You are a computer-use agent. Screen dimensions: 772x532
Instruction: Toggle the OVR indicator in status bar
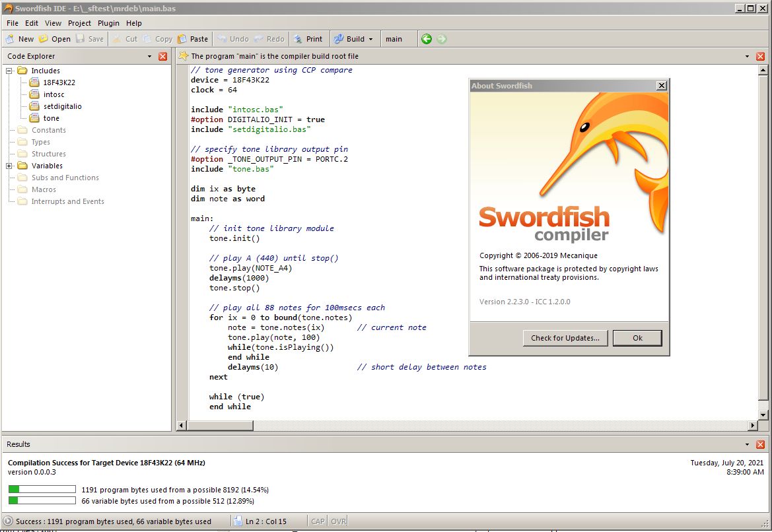coord(338,521)
